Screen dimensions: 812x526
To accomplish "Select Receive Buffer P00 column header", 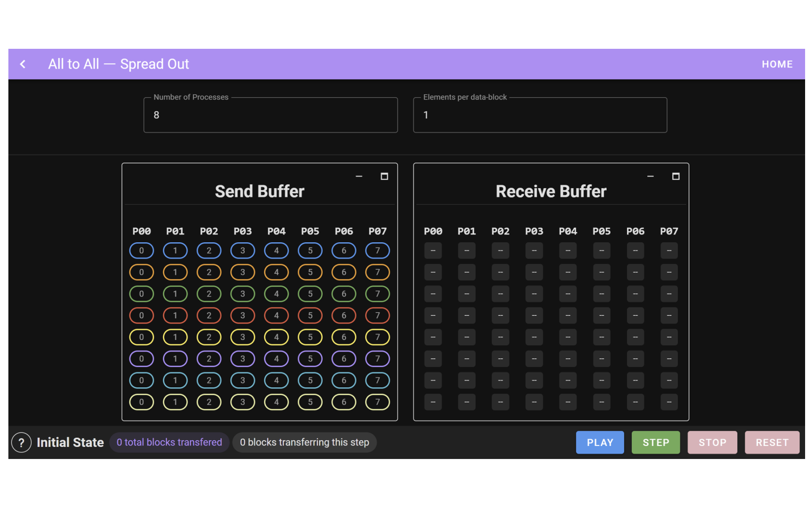I will [x=433, y=231].
